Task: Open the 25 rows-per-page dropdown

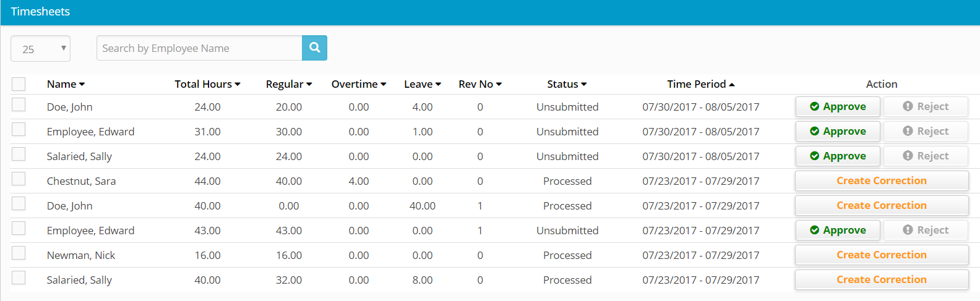Action: click(x=40, y=49)
